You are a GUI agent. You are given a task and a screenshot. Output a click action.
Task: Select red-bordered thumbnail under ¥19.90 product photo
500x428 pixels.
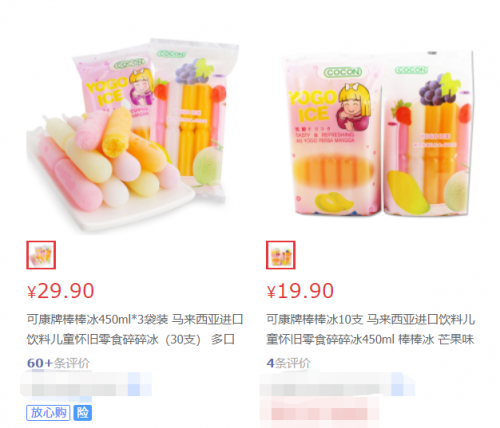click(281, 255)
